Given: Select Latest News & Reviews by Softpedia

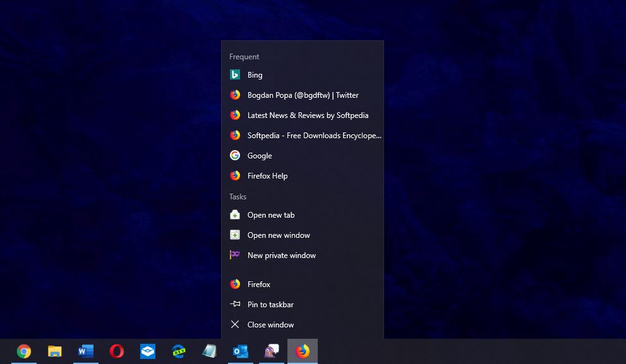Looking at the screenshot, I should coord(308,115).
